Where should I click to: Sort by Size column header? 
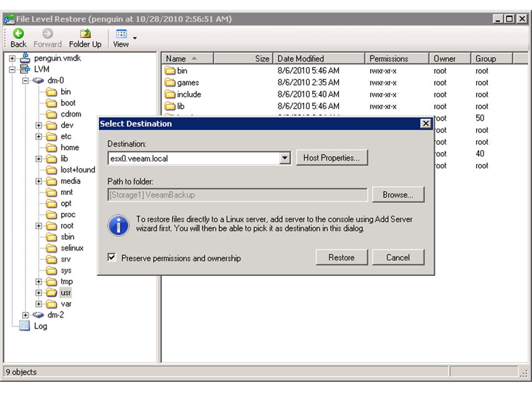tap(243, 59)
